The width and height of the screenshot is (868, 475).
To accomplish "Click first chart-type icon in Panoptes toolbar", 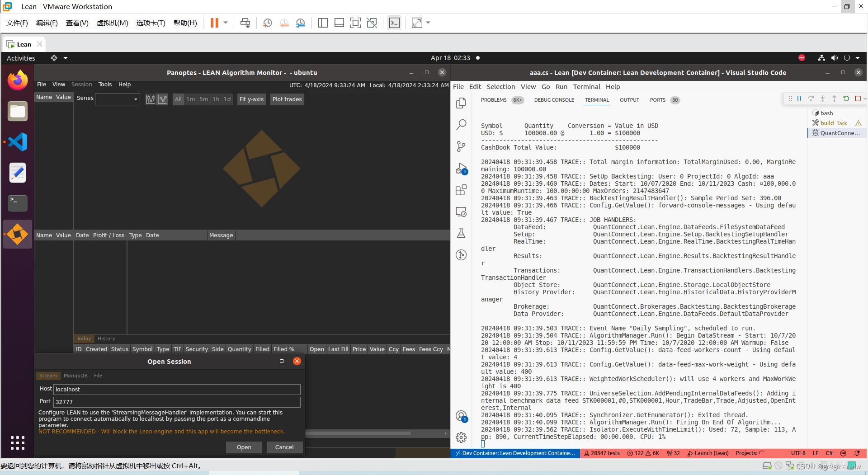I will coord(151,99).
